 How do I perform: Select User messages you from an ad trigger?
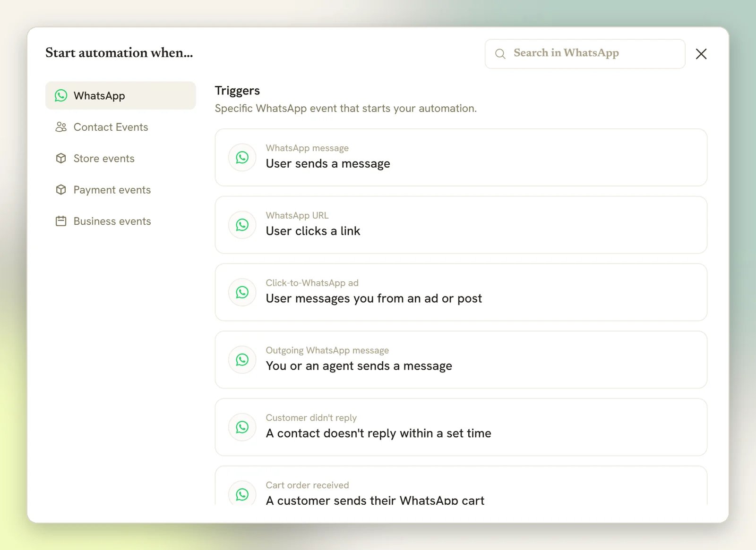461,292
